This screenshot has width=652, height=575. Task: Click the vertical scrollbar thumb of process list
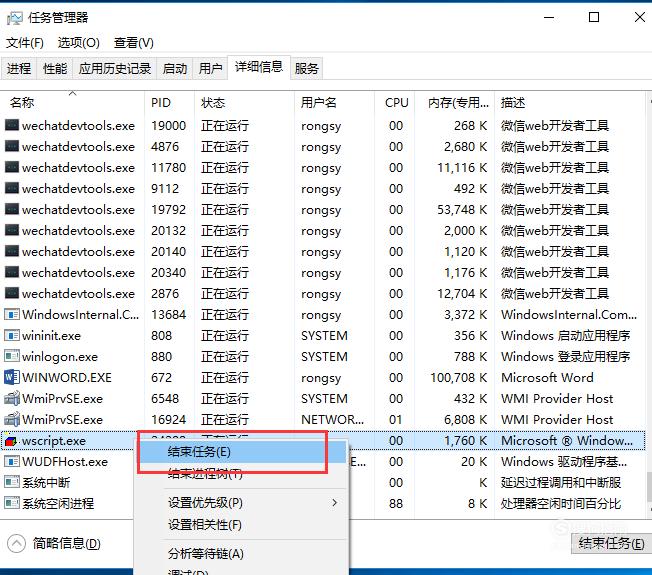(x=649, y=486)
